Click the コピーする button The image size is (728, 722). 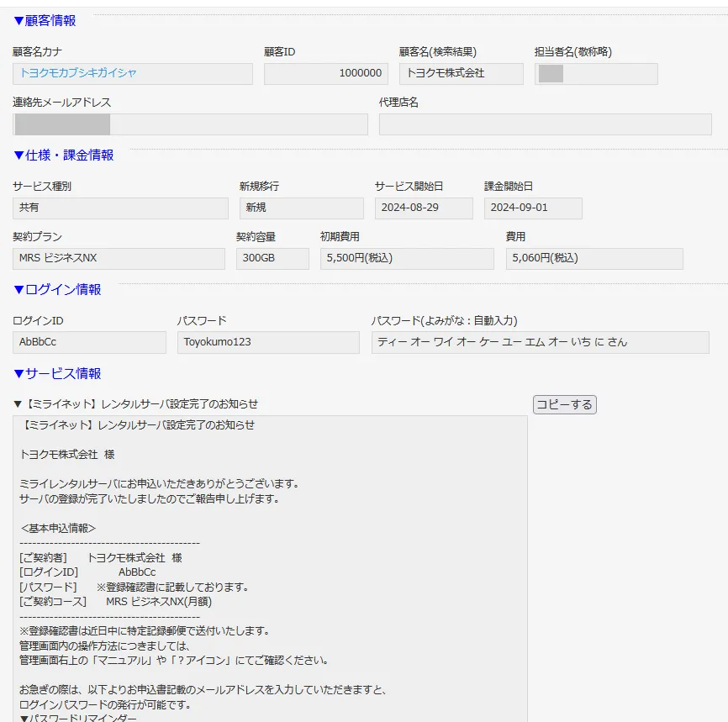564,404
